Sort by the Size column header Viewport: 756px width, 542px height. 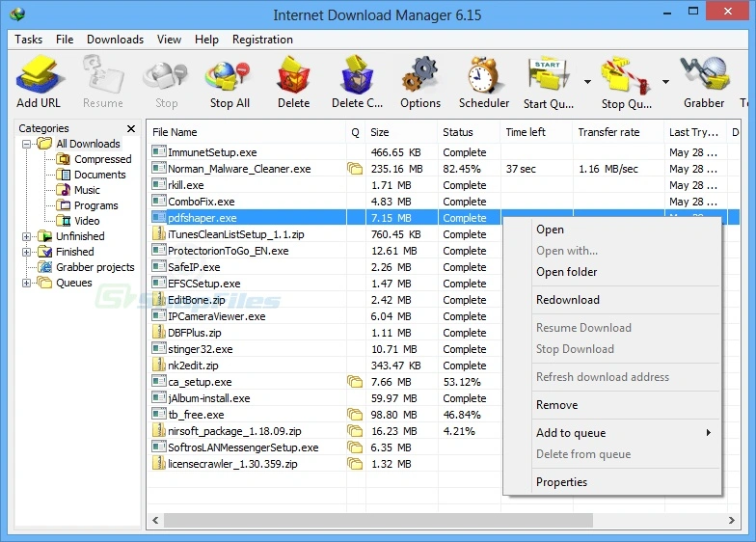401,132
